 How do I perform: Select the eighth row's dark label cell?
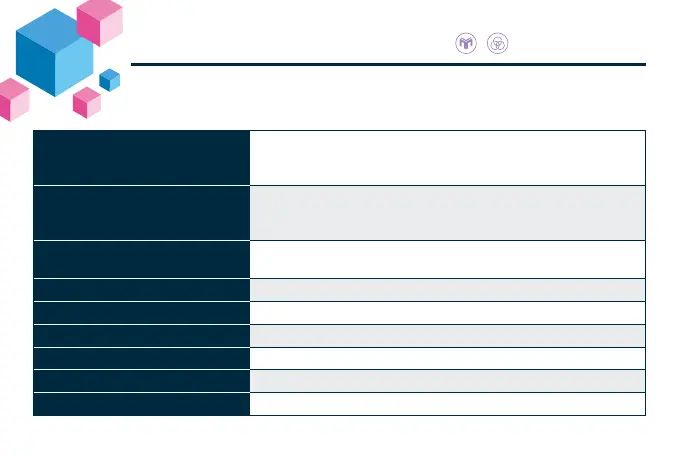tap(141, 381)
